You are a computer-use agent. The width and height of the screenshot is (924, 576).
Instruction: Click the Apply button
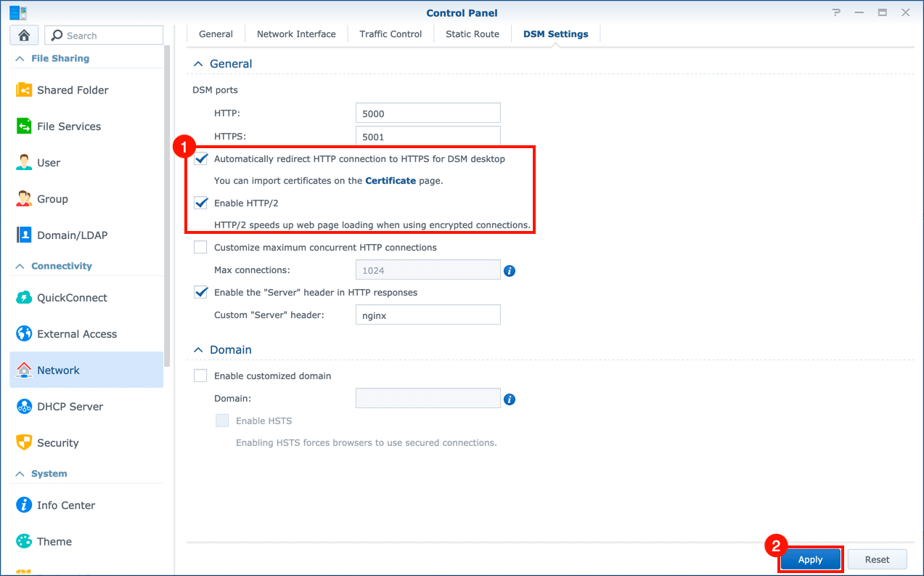[810, 559]
